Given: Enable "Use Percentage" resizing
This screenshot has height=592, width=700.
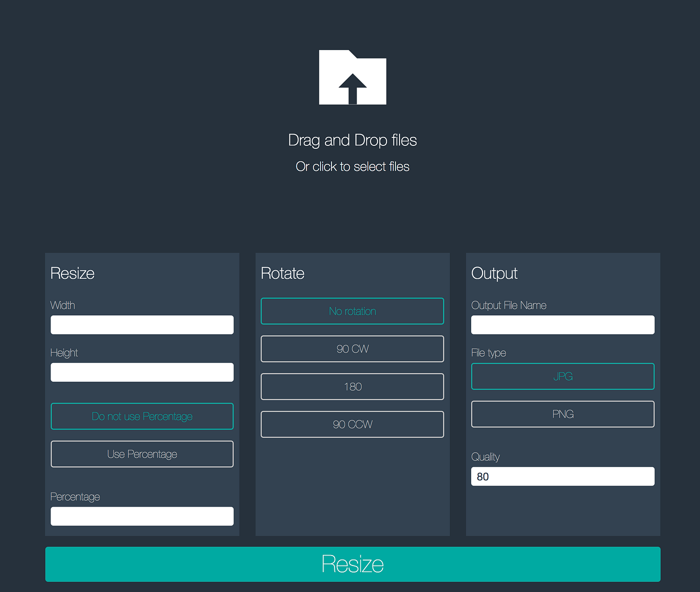Looking at the screenshot, I should (141, 454).
